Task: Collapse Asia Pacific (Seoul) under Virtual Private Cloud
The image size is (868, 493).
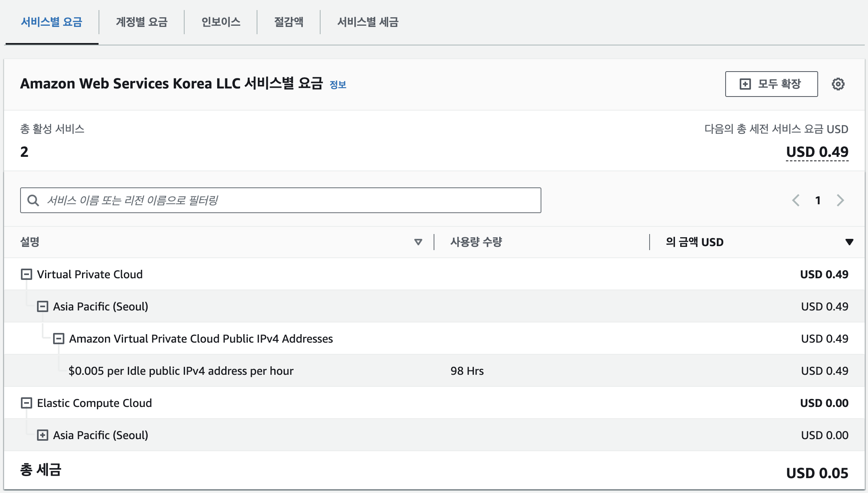Action: (43, 306)
